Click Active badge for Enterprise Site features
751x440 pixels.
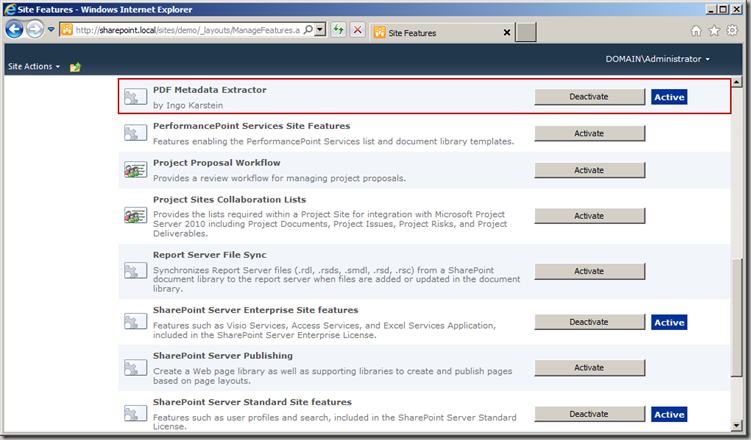pos(669,322)
